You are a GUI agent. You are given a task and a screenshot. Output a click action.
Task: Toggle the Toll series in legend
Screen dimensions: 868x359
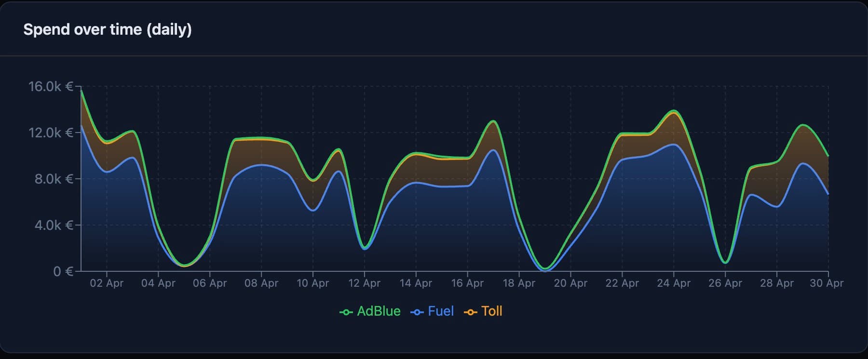tap(483, 311)
